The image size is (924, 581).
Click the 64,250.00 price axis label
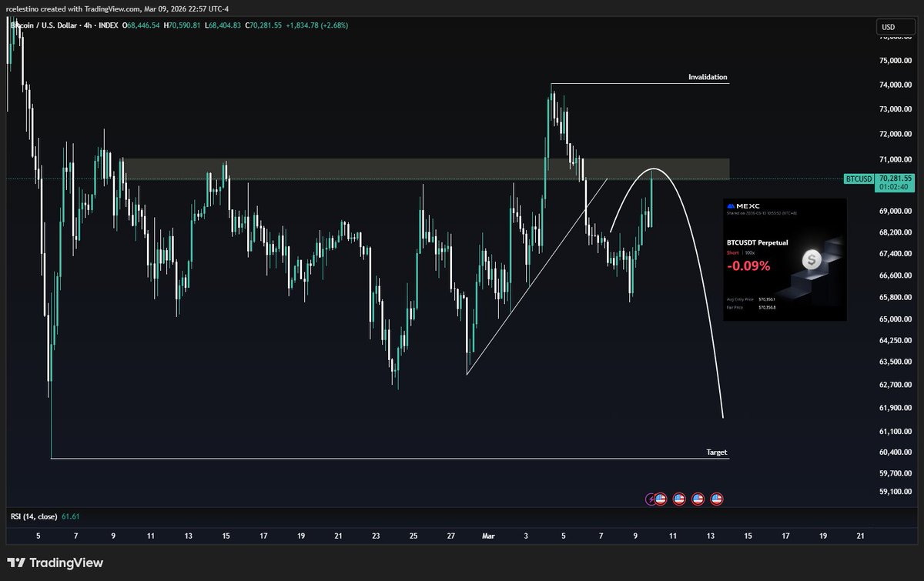click(896, 341)
